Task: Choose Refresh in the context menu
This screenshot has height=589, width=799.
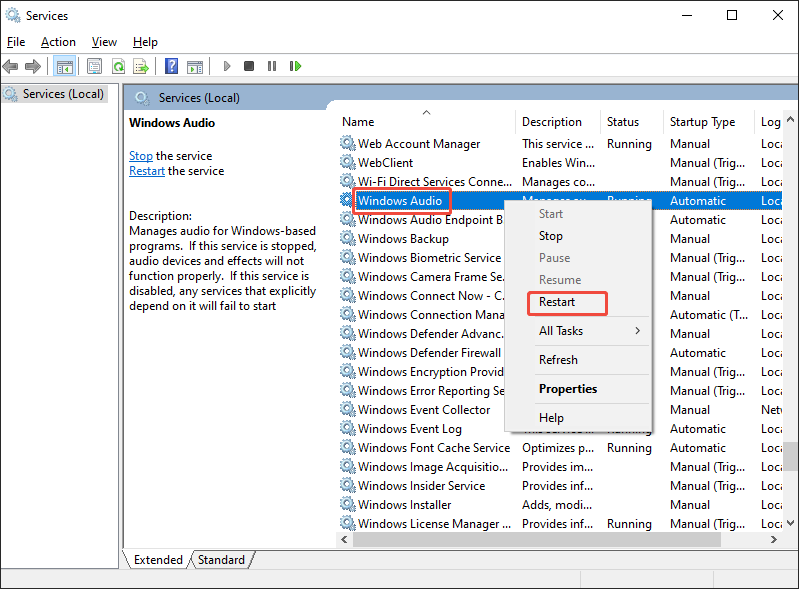Action: tap(578, 360)
